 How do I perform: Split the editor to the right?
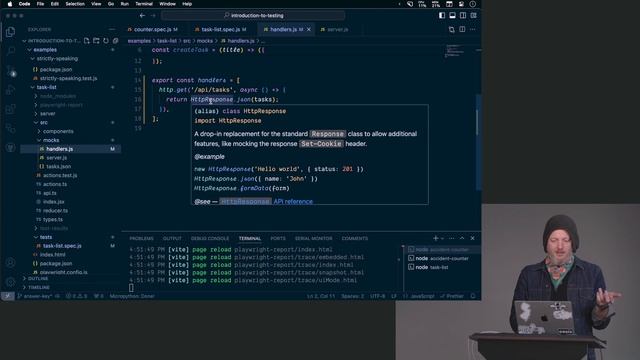(462, 29)
